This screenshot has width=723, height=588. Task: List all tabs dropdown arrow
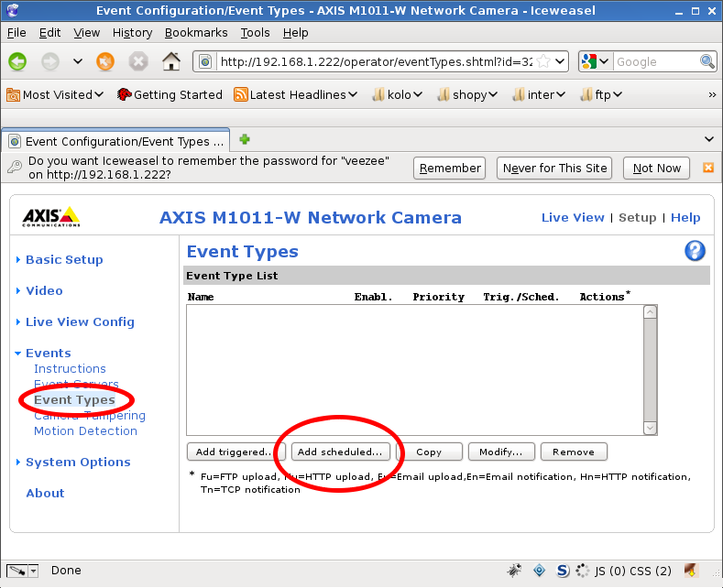[709, 139]
